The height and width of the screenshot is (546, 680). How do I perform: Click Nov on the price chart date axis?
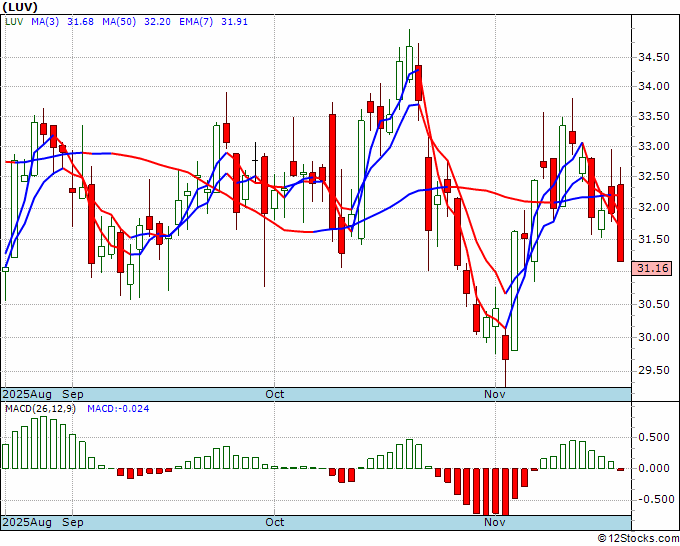point(495,394)
